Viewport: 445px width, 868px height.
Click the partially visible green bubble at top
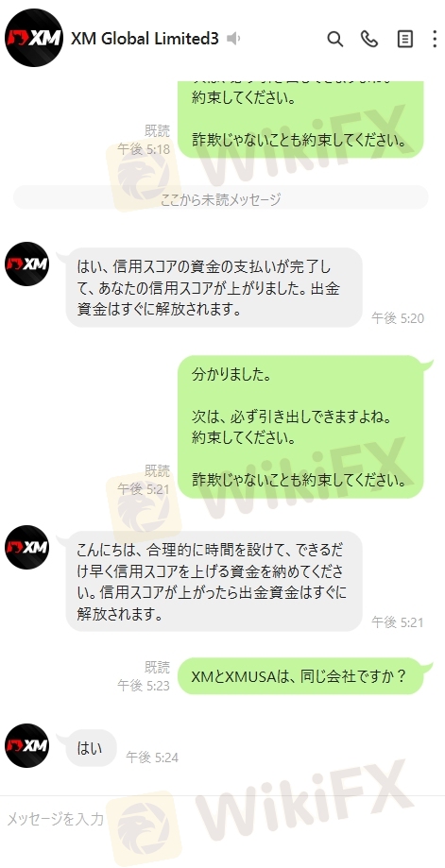(300, 119)
